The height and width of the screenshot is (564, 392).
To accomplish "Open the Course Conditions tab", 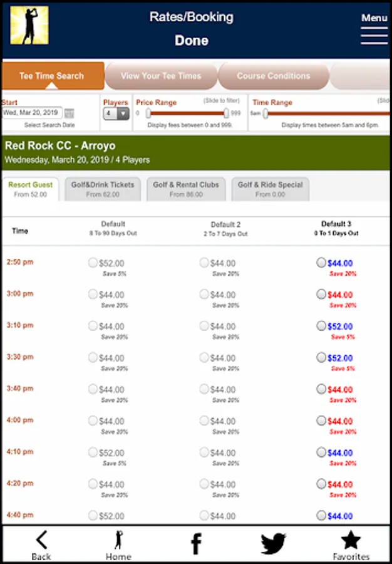I will pos(274,76).
